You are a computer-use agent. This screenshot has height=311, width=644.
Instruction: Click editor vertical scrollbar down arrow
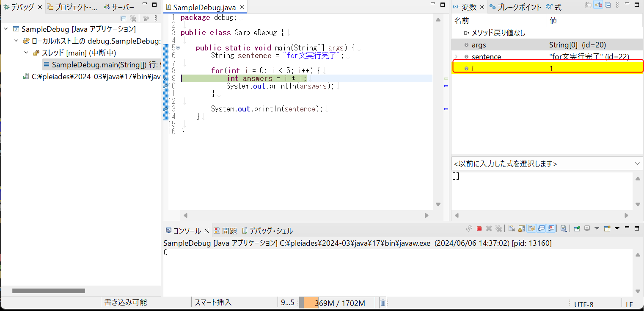pyautogui.click(x=438, y=204)
